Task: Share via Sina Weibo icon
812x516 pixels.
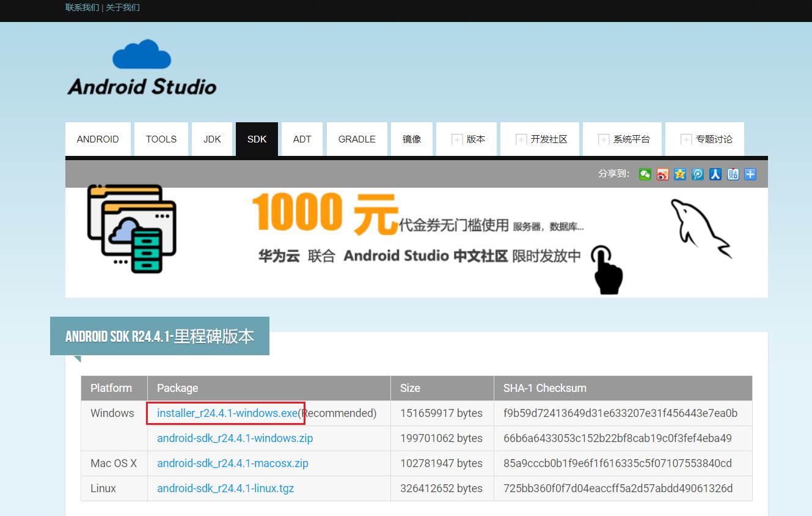Action: tap(662, 174)
